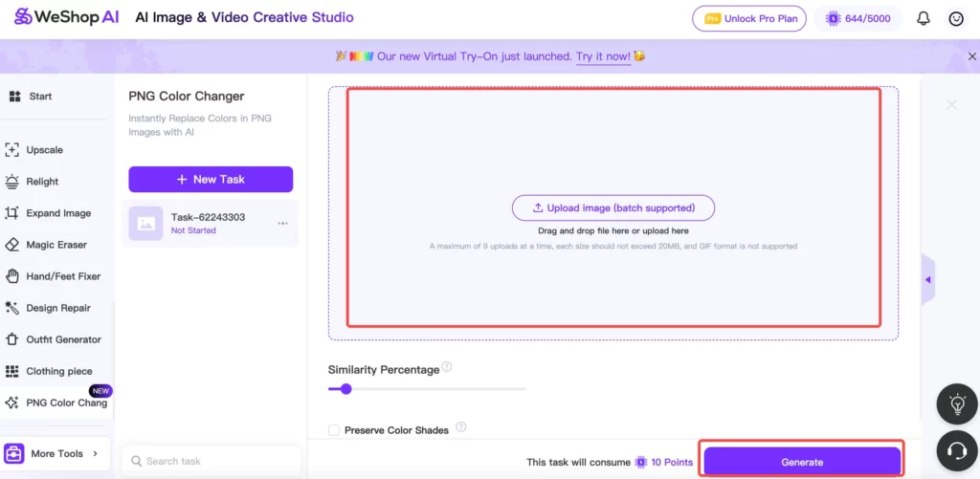
Task: Click the Pro badge on Unlock button
Action: pos(712,19)
